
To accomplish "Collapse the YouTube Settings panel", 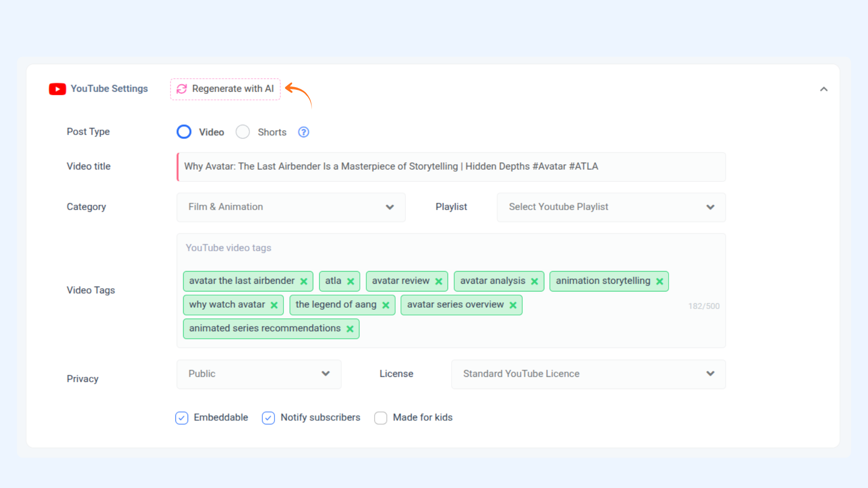I will 824,89.
